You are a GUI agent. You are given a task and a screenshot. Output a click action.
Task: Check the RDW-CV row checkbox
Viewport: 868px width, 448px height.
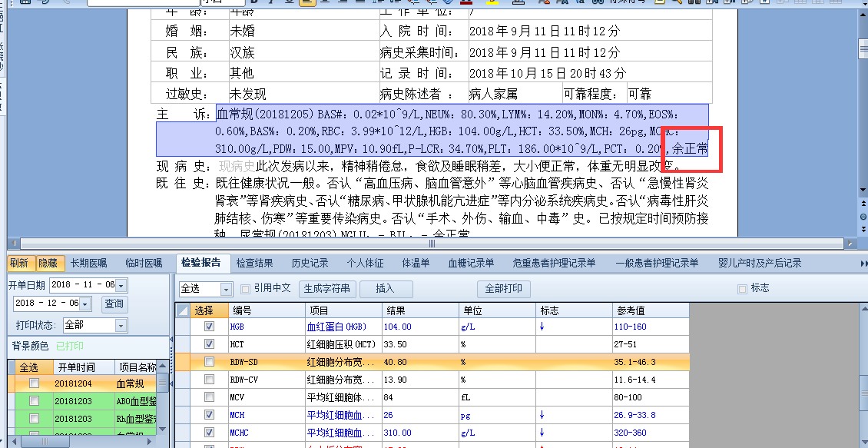pyautogui.click(x=209, y=380)
